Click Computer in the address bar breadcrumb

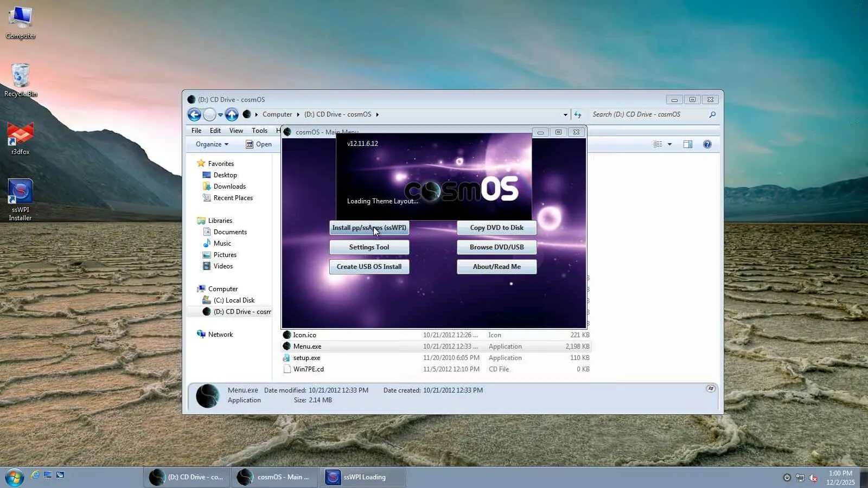point(277,114)
